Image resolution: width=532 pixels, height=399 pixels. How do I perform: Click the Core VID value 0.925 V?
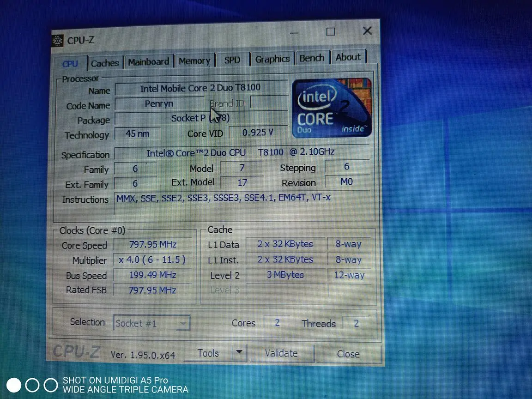pyautogui.click(x=258, y=133)
